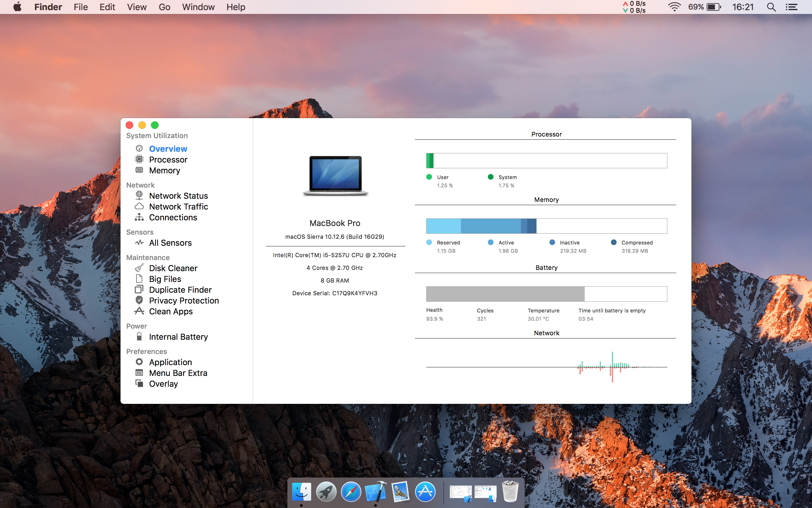Click the processor usage bar
This screenshot has width=812, height=508.
coord(547,161)
